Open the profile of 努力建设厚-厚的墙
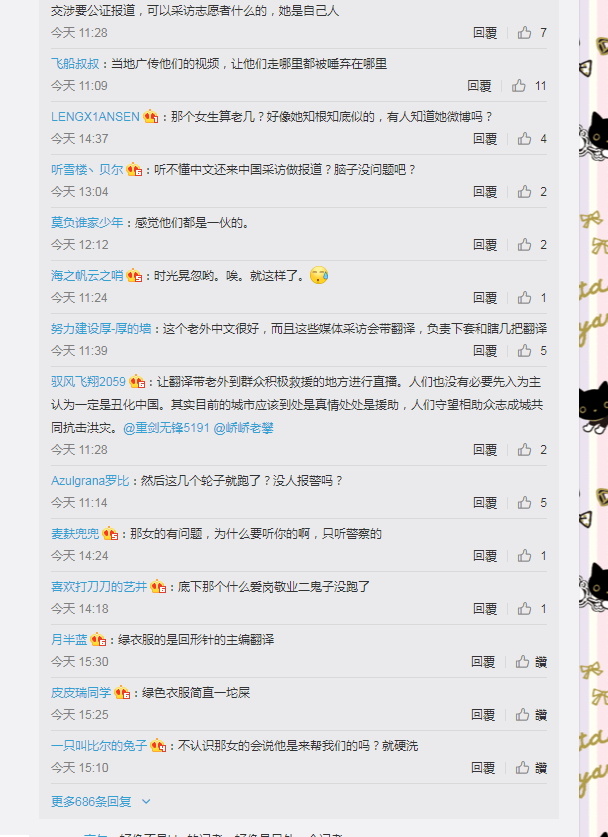 101,329
